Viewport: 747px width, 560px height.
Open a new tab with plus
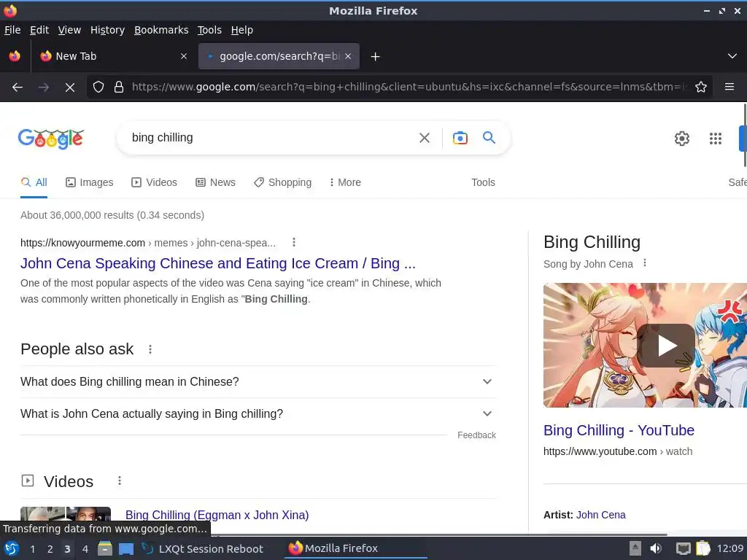376,57
